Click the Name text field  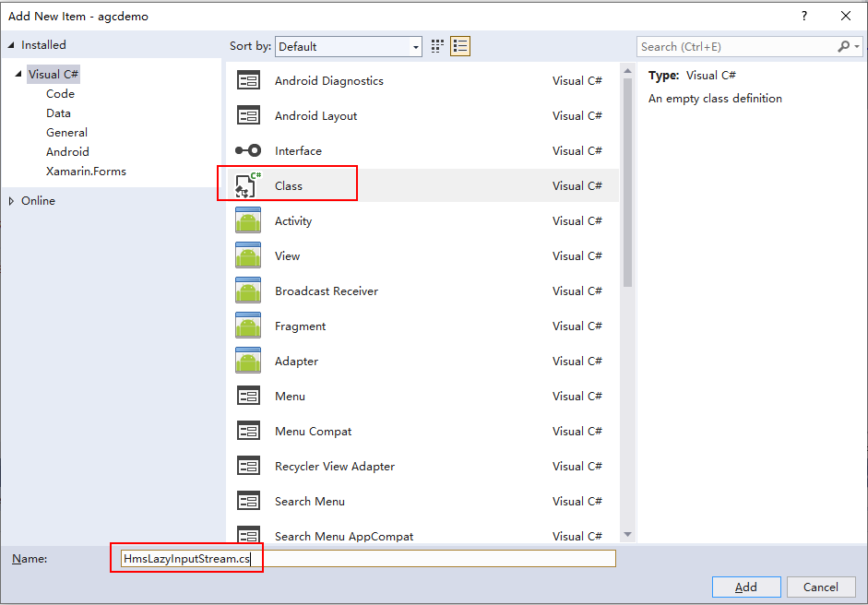coord(369,559)
